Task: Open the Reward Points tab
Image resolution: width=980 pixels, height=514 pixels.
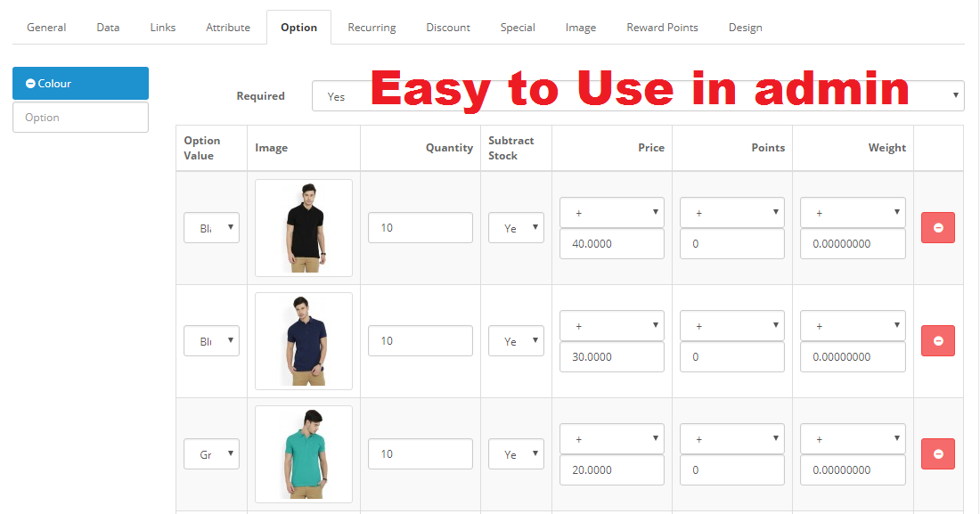Action: pyautogui.click(x=663, y=28)
